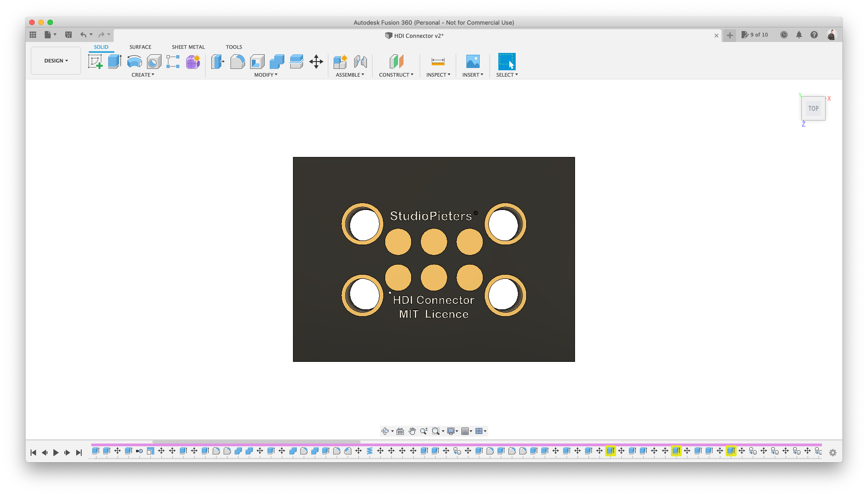Select the Zoom Window tool
The width and height of the screenshot is (868, 496).
coord(436,431)
